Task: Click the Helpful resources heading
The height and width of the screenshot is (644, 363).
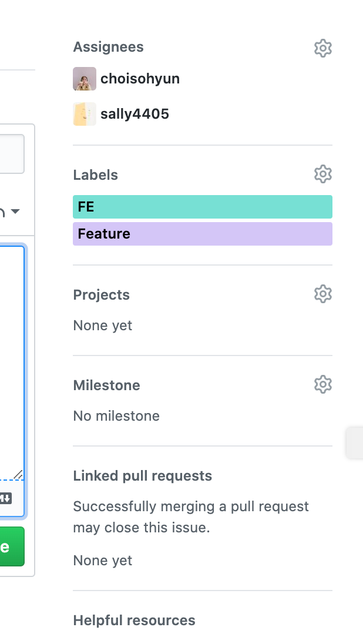Action: 134,620
